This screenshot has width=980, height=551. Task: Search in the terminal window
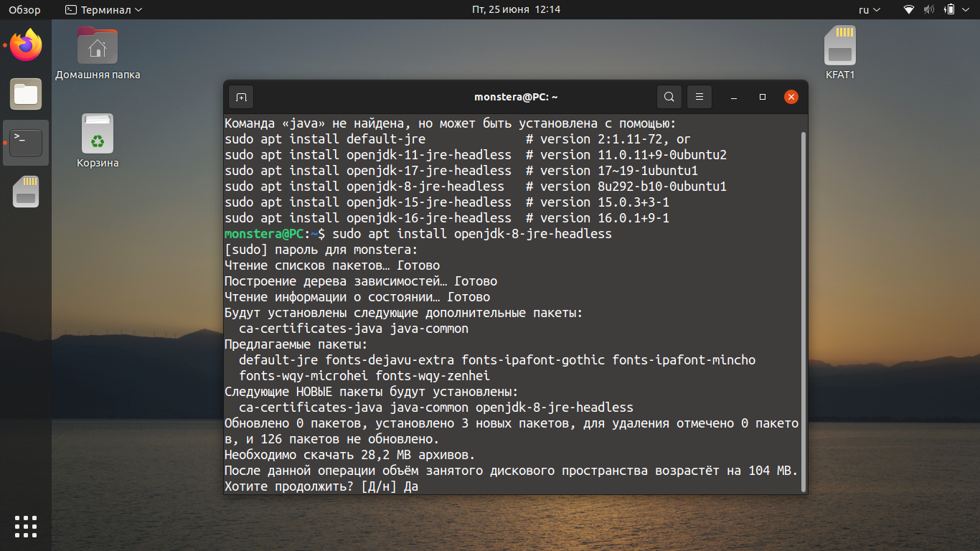click(x=669, y=97)
